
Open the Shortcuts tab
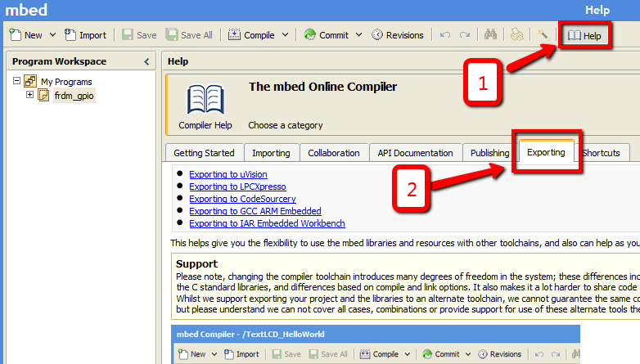point(601,153)
